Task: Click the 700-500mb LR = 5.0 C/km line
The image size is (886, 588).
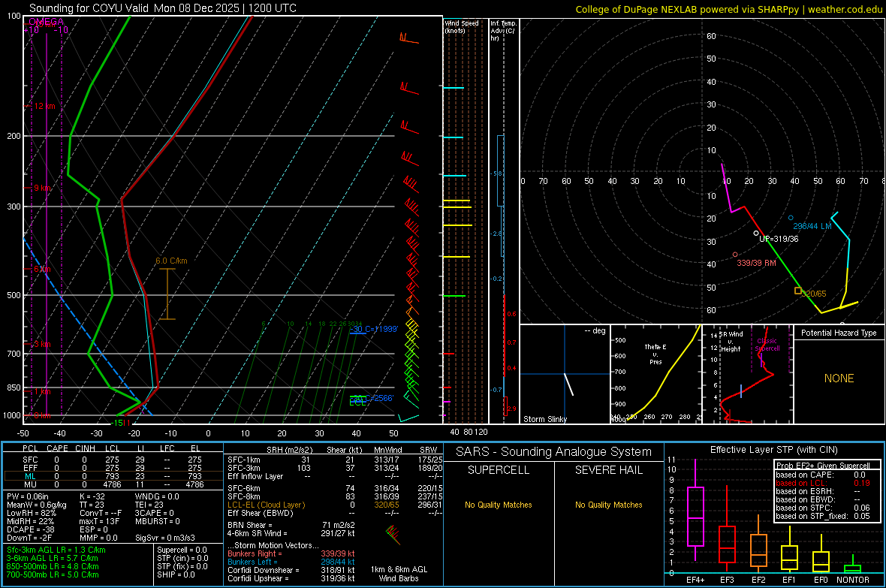Action: pos(53,574)
